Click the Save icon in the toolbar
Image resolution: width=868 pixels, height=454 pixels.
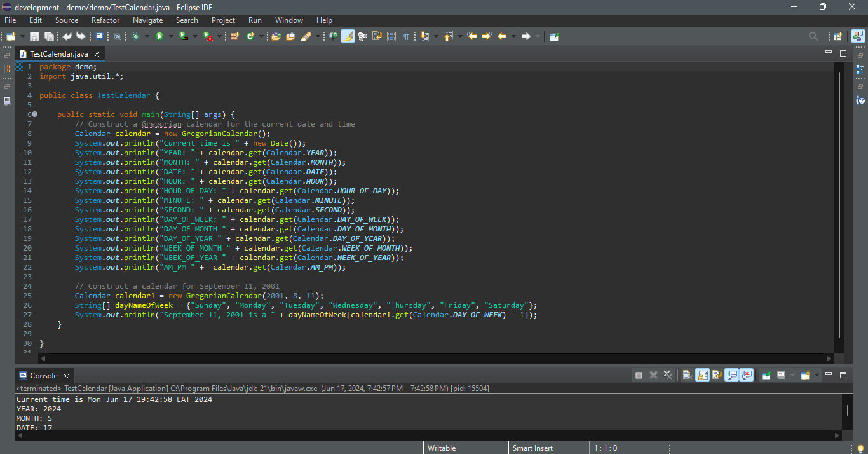34,37
